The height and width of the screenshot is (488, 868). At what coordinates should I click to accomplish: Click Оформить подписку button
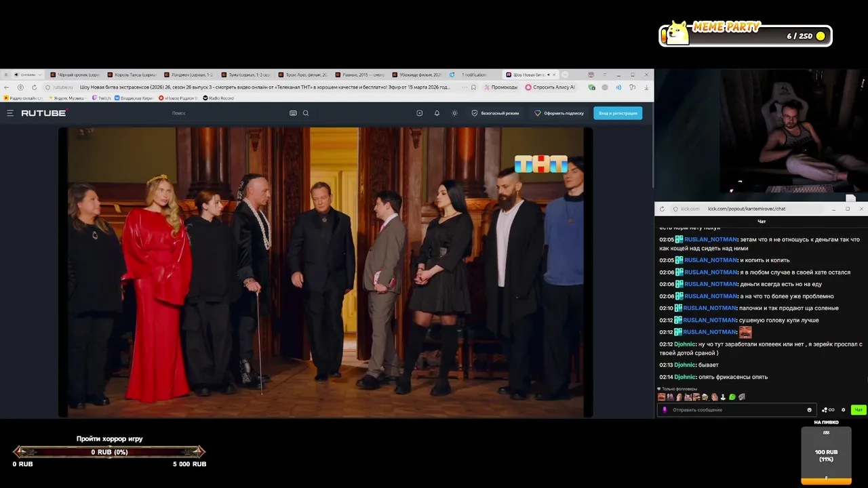pyautogui.click(x=559, y=113)
